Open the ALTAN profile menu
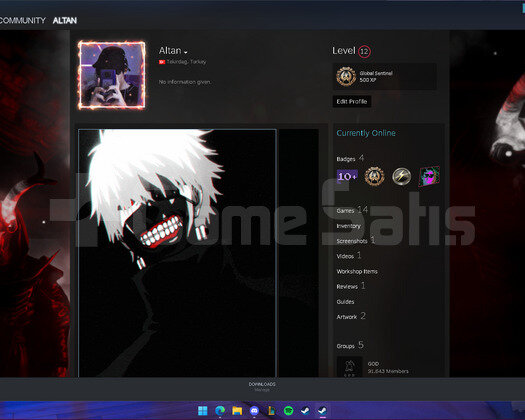 [x=65, y=20]
